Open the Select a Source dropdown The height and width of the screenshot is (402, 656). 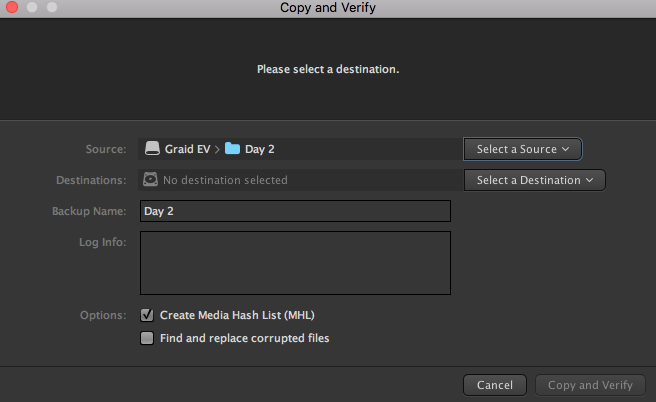point(522,149)
